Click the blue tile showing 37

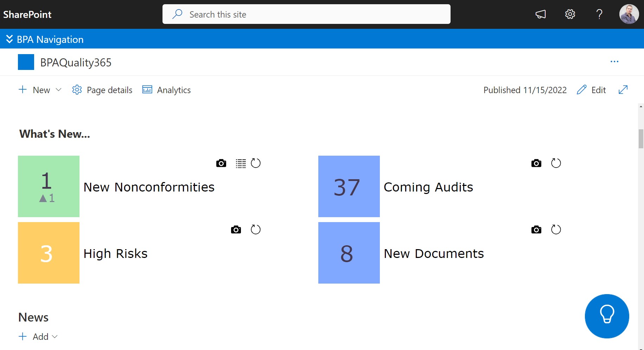(x=349, y=186)
